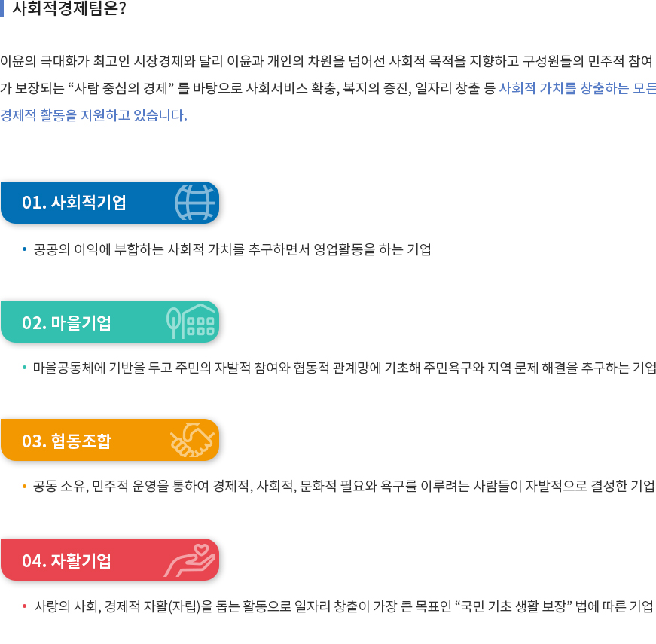Screen dimensions: 656x644
Task: Open the '04. 자활기업' banner label
Action: [x=66, y=560]
